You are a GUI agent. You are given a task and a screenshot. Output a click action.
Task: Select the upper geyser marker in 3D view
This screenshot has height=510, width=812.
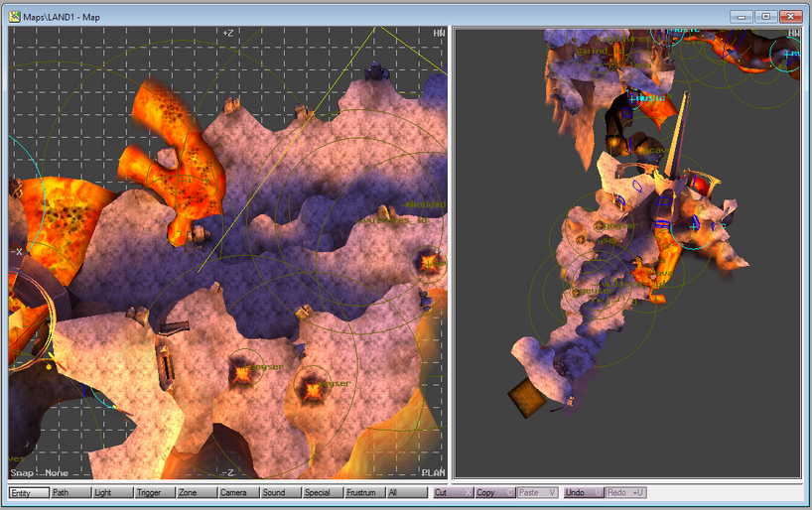click(599, 226)
